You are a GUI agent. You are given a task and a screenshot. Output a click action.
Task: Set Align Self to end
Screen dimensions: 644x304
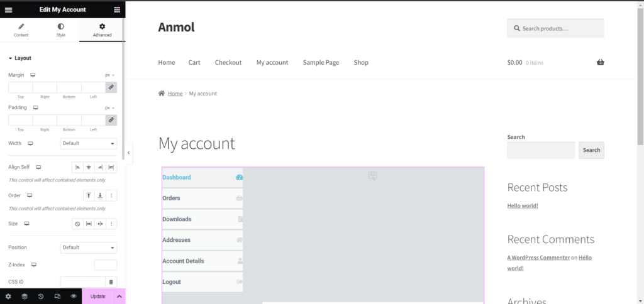100,167
